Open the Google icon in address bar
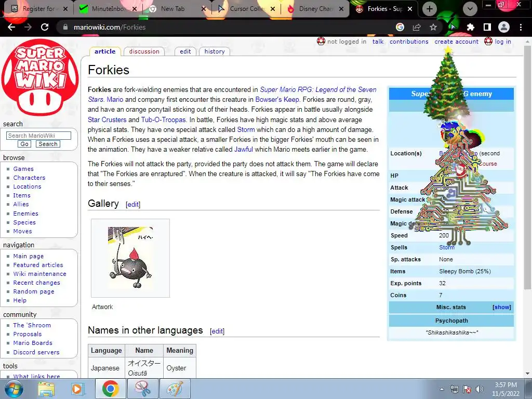The width and height of the screenshot is (532, 399). coord(400,27)
